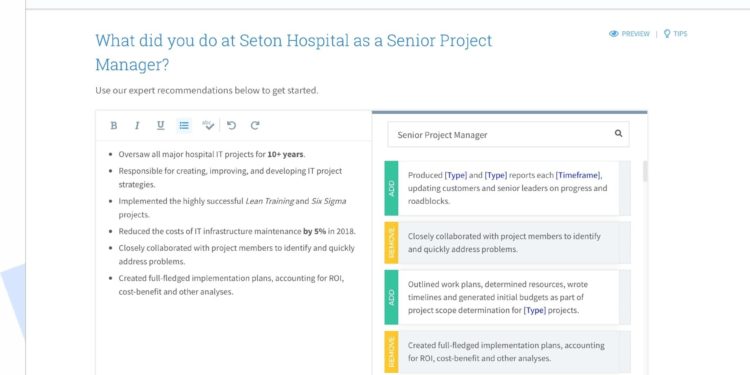Click the 'Reduced the costs of IT infrastructure' bullet
Image resolution: width=750 pixels, height=375 pixels.
[237, 232]
